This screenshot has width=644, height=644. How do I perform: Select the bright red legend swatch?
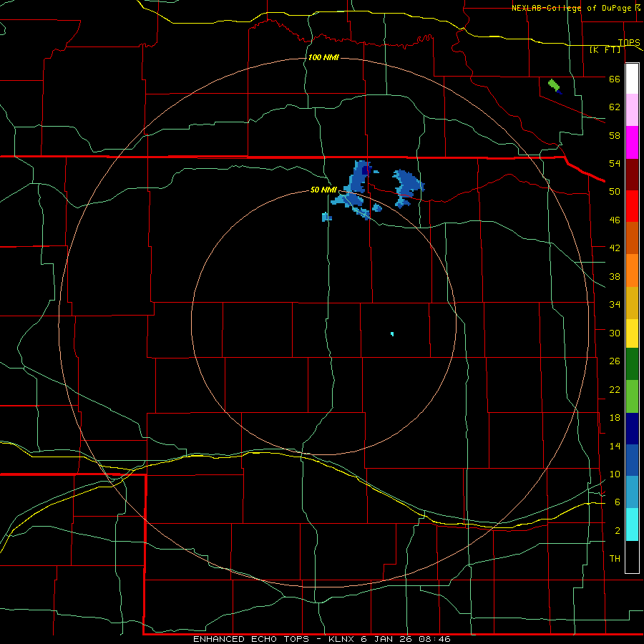[632, 206]
